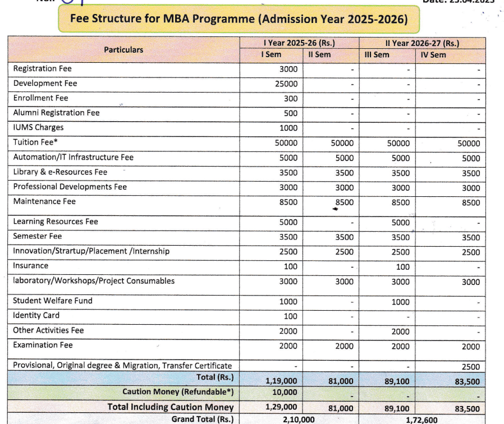Select Learning Resources 5000 under III Sem
Image resolution: width=504 pixels, height=424 pixels.
401,223
